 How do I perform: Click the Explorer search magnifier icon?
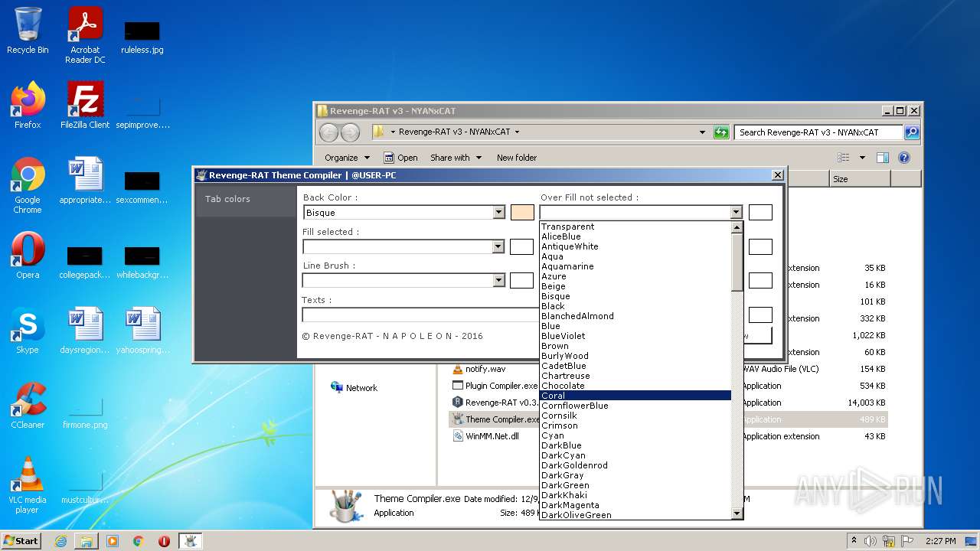[911, 132]
